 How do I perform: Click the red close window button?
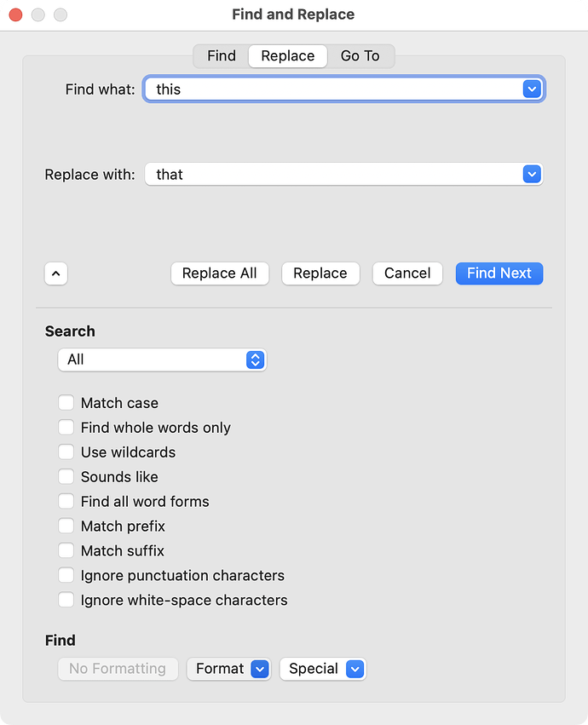tap(15, 14)
